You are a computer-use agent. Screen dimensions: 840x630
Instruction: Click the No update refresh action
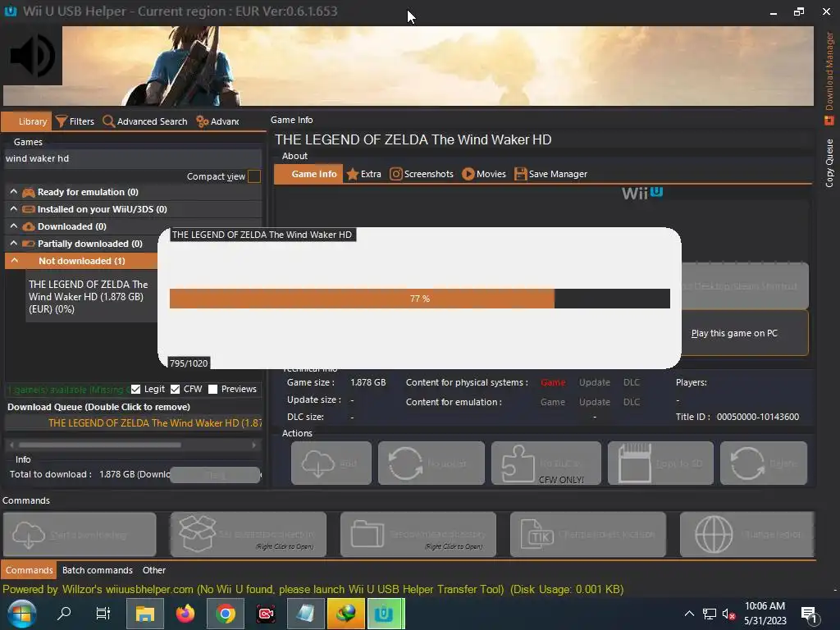(x=431, y=463)
